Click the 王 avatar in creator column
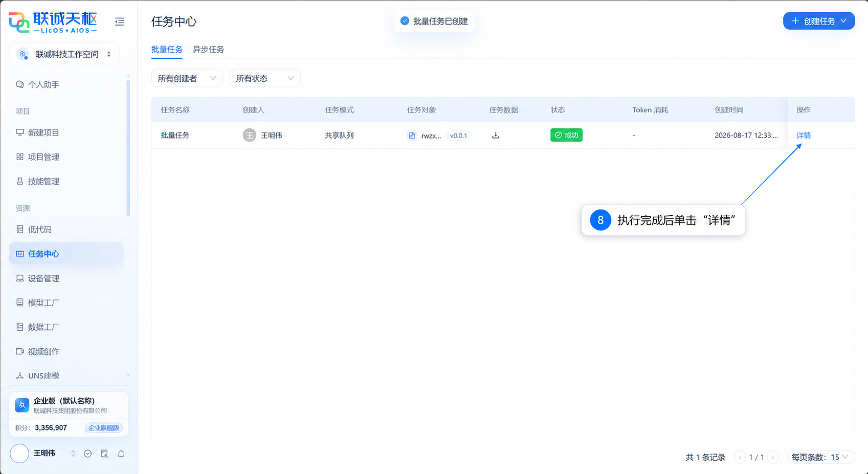The height and width of the screenshot is (474, 868). click(x=250, y=136)
